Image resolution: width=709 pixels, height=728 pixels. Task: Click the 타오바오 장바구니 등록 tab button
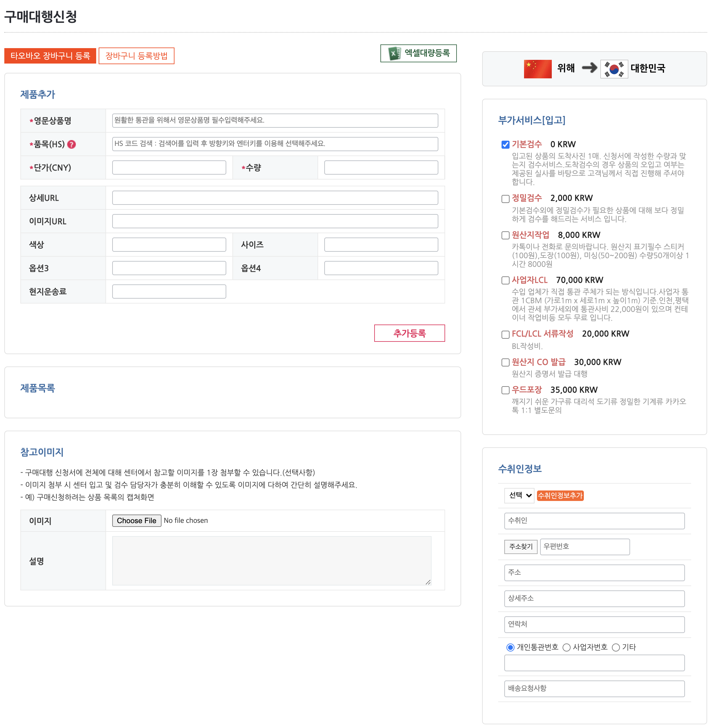click(x=50, y=56)
